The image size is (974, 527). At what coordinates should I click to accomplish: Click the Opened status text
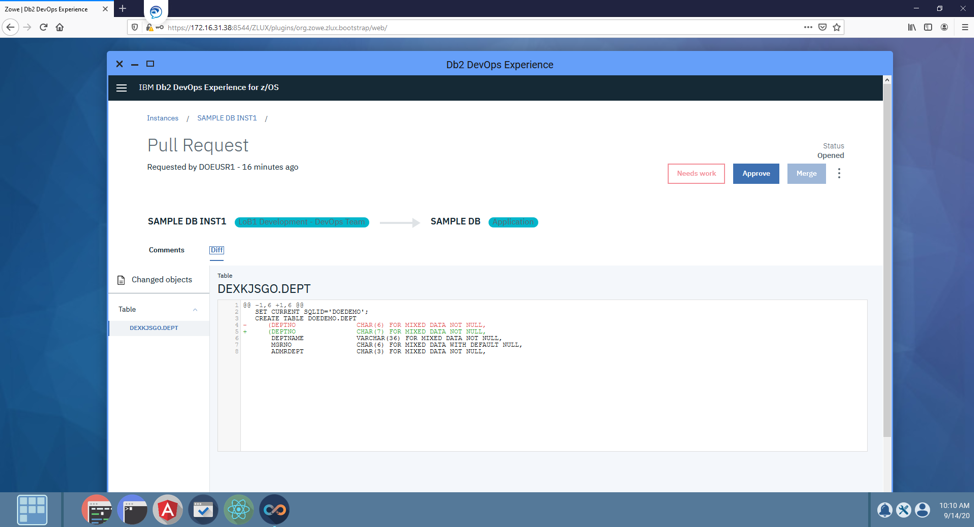(x=831, y=155)
